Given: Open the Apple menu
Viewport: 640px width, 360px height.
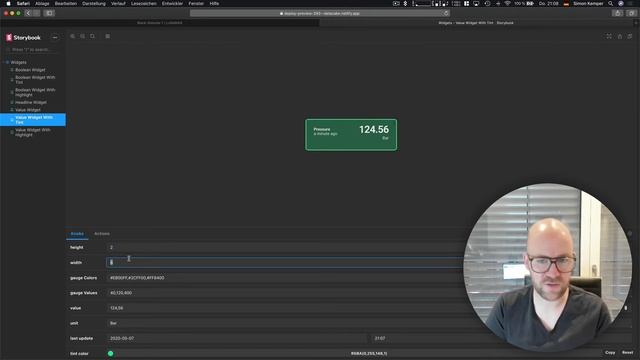Looking at the screenshot, I should point(8,3).
